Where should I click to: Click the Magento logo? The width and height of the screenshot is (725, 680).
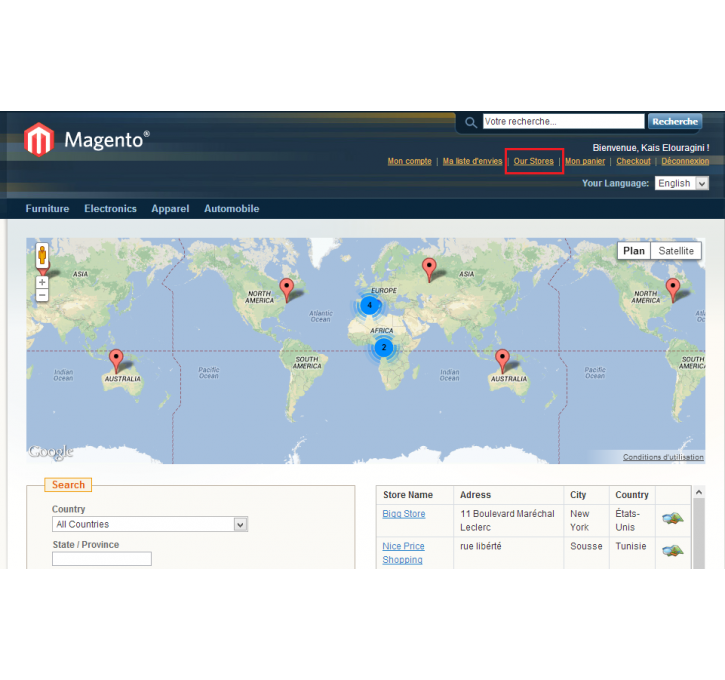[87, 139]
